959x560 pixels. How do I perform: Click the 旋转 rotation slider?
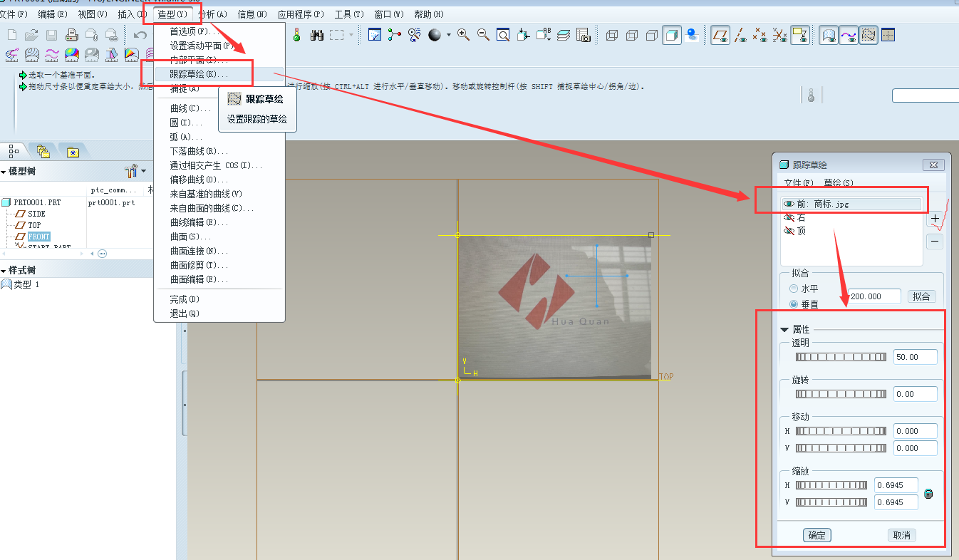pyautogui.click(x=841, y=394)
